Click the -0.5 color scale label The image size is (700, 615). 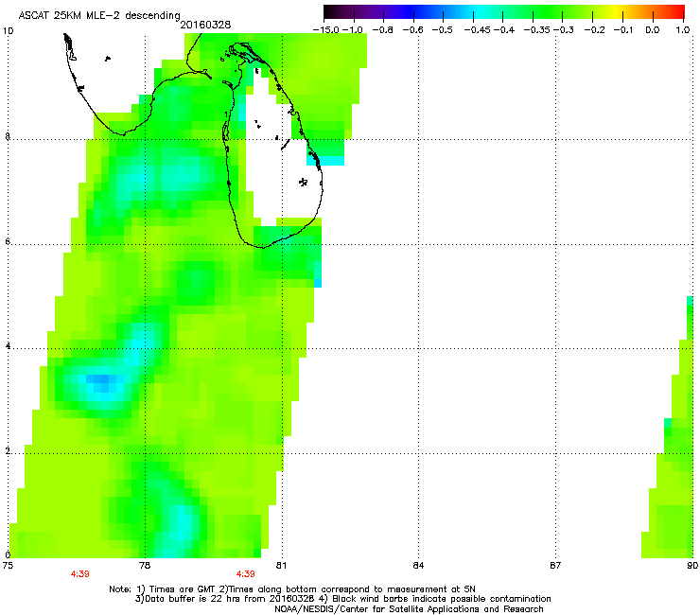click(x=443, y=30)
